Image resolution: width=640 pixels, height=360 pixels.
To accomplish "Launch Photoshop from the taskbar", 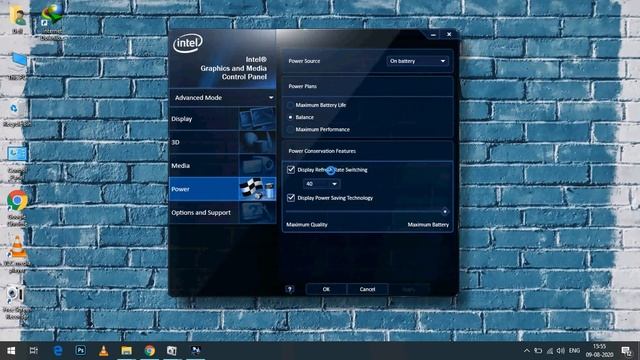I will pyautogui.click(x=80, y=351).
